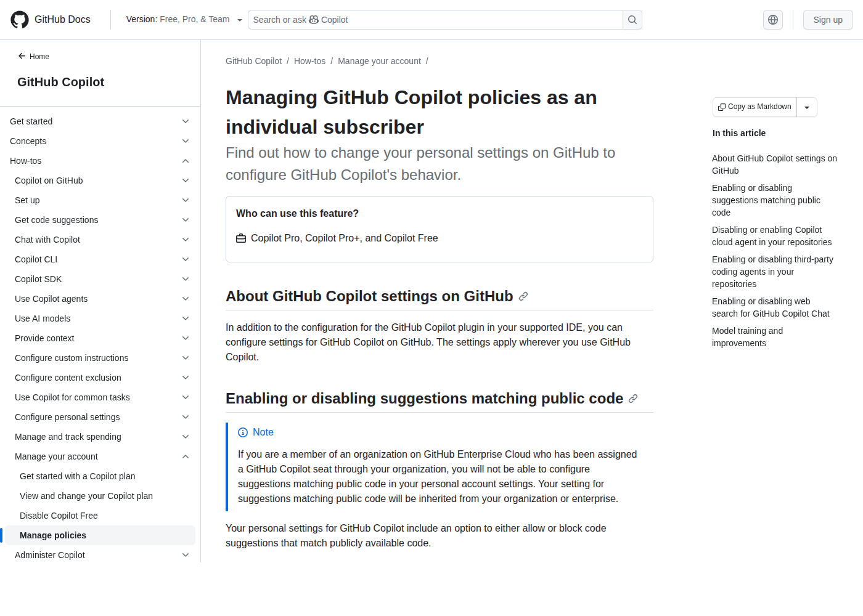Image resolution: width=863 pixels, height=616 pixels.
Task: Click the search magnifier icon
Action: pyautogui.click(x=632, y=19)
